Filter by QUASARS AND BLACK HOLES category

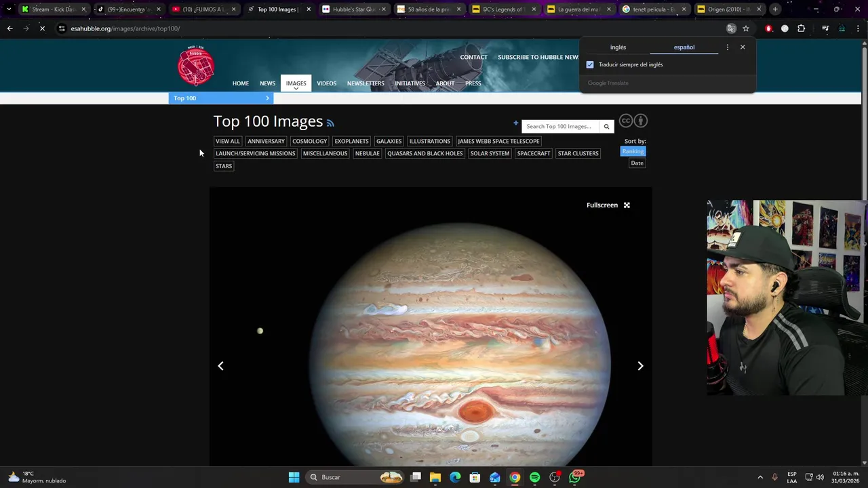point(425,153)
